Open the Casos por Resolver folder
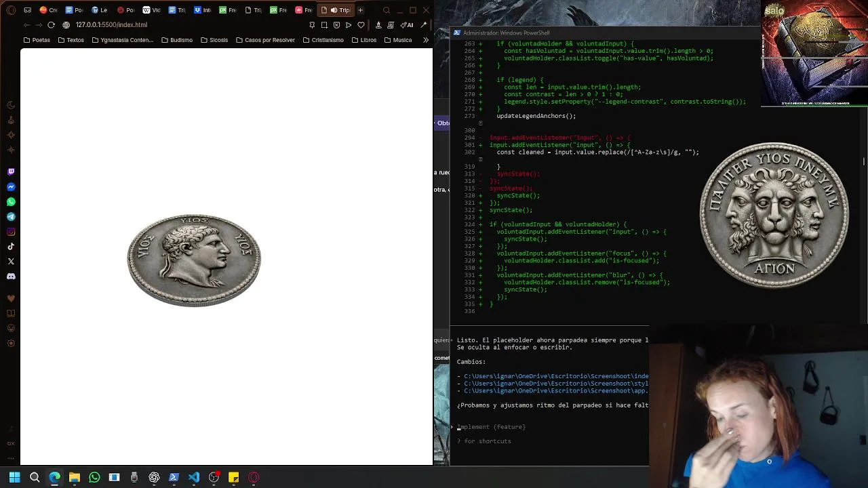 (265, 40)
